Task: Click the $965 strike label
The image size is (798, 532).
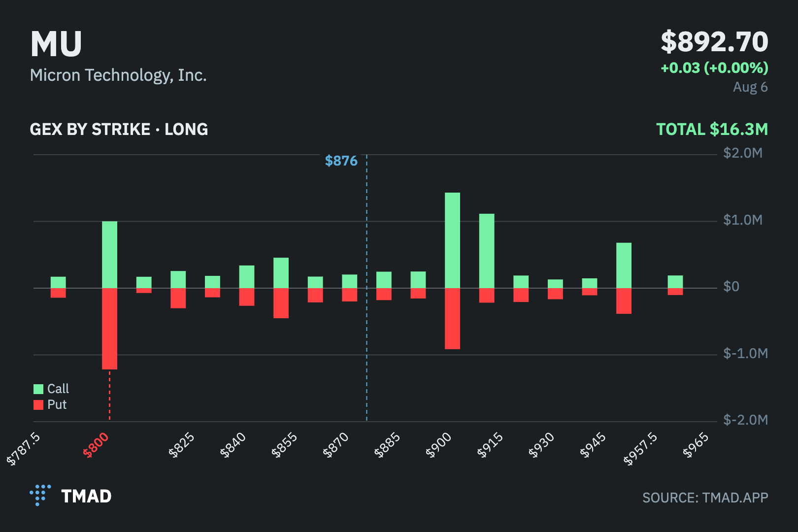Action: coord(696,445)
